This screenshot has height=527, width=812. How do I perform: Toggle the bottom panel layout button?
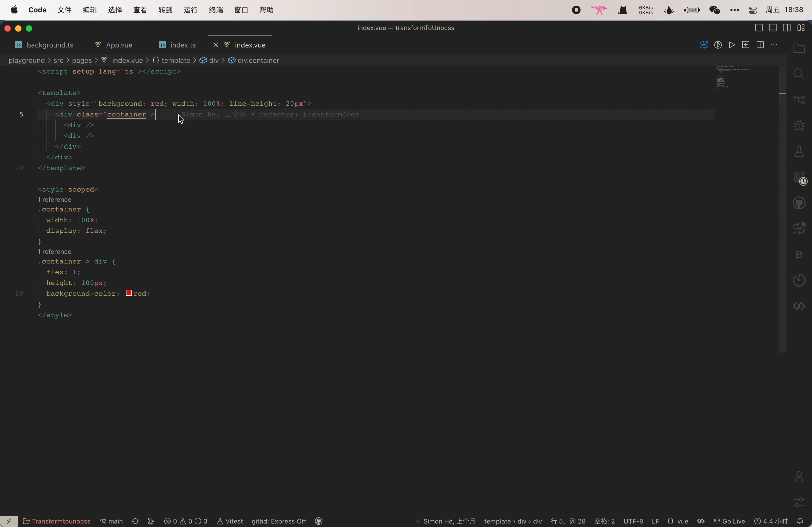773,28
